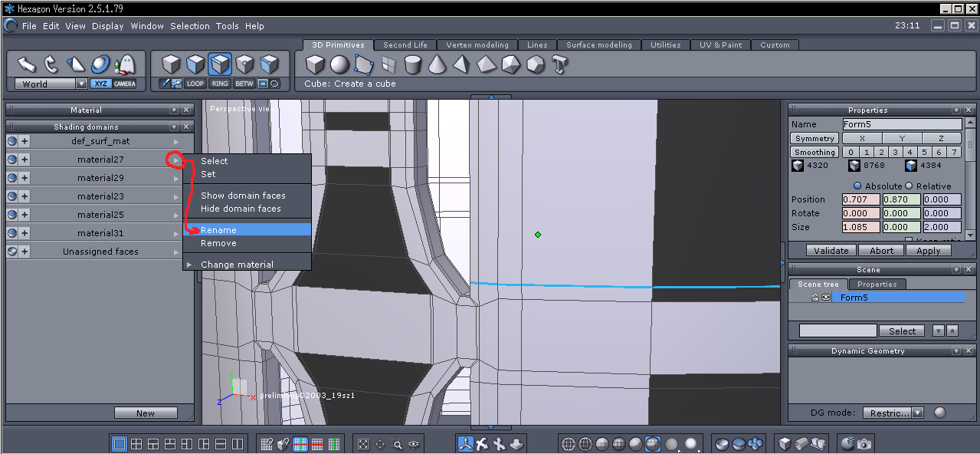The width and height of the screenshot is (980, 454).
Task: Click the rectangle marquee selection icon
Action: pyautogui.click(x=263, y=84)
